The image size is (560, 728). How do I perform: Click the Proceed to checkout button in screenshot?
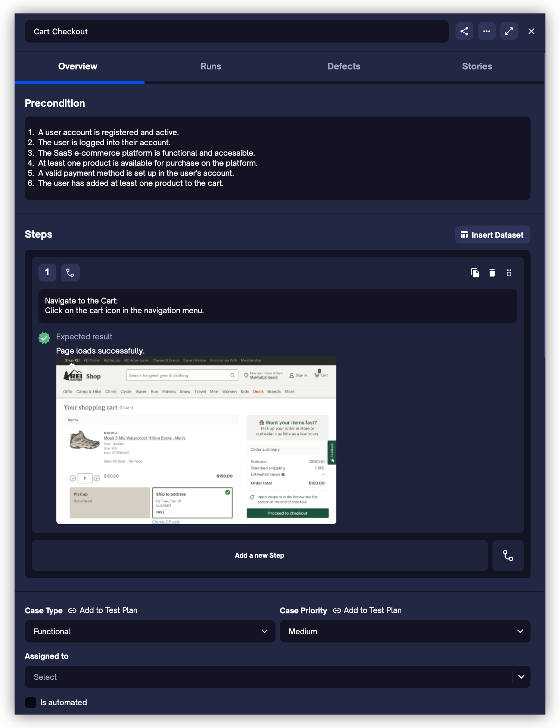tap(287, 513)
